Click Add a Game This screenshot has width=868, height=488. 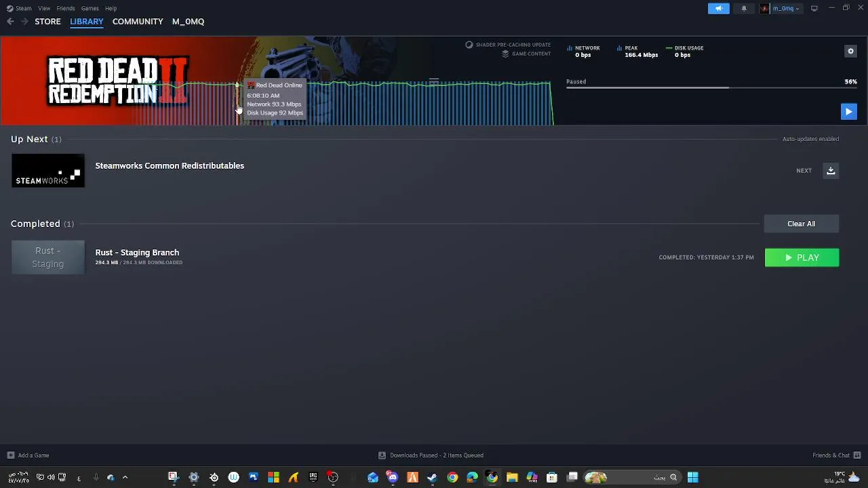coord(28,455)
